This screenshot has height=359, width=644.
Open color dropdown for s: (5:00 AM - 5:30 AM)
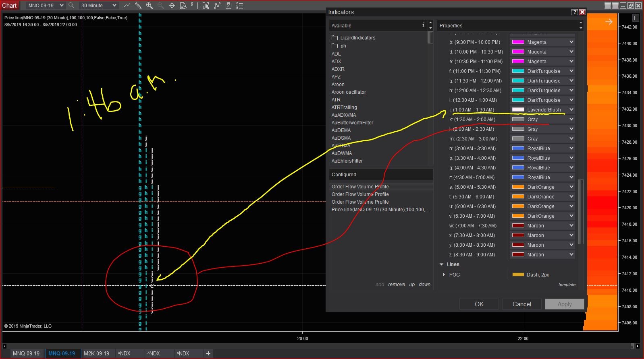point(542,187)
